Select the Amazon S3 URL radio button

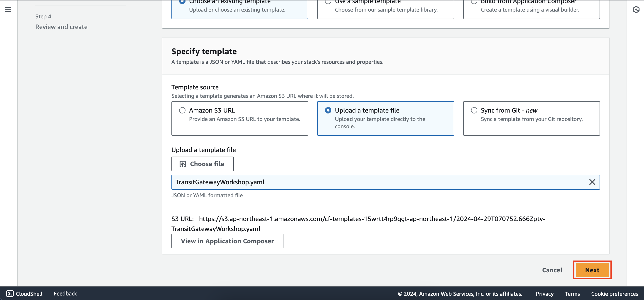182,111
